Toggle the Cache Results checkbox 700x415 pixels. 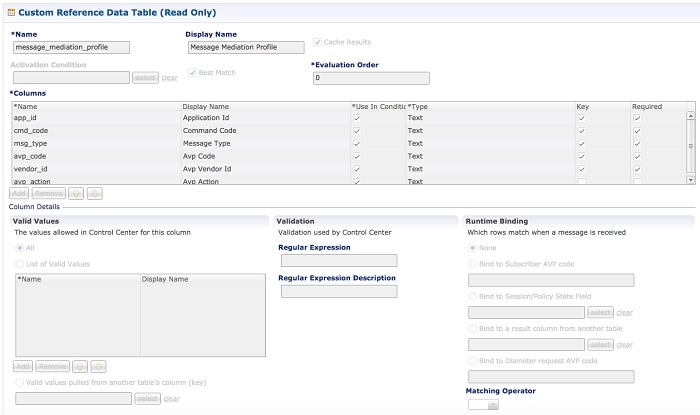click(317, 42)
